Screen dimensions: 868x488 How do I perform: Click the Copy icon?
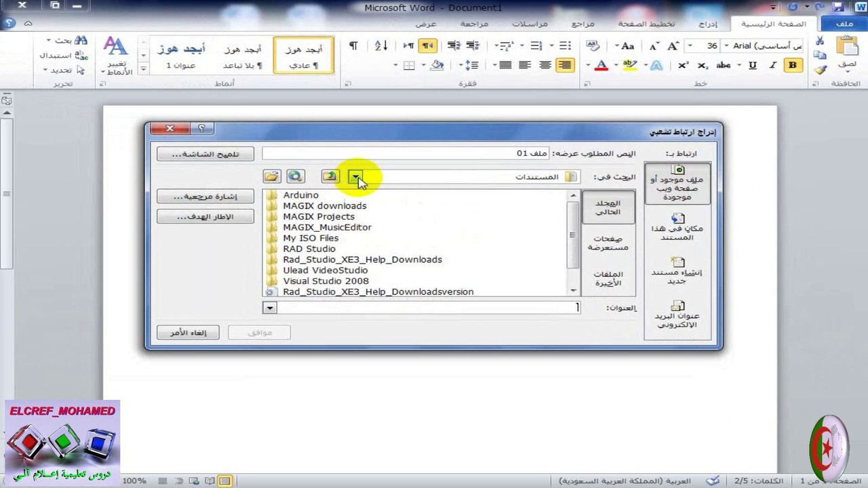click(x=820, y=56)
